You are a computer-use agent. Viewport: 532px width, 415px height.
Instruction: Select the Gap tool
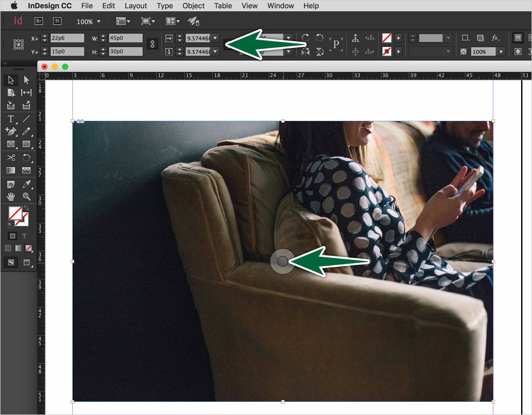(26, 93)
